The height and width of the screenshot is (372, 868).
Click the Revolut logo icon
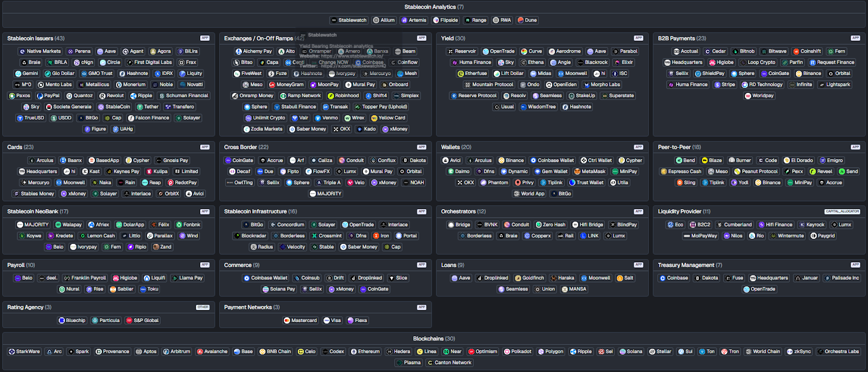tap(102, 96)
